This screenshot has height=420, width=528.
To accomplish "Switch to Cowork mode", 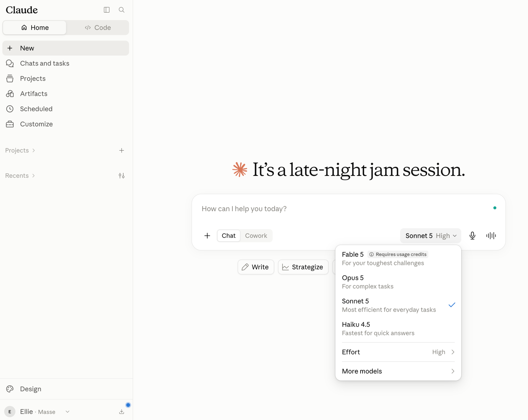I will (256, 236).
